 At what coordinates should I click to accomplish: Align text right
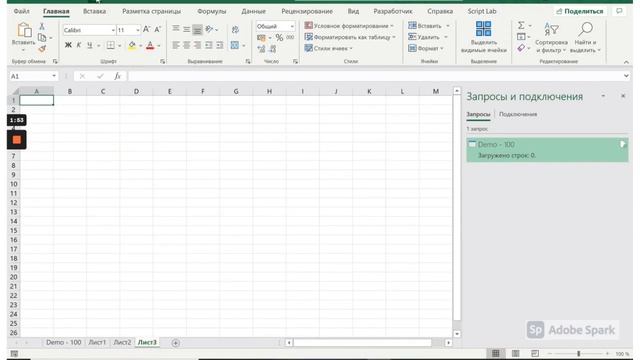point(198,45)
